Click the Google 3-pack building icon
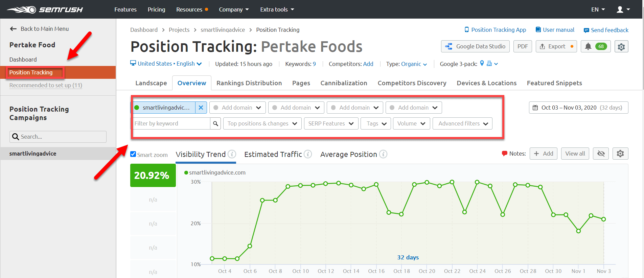644x278 pixels. coord(489,63)
